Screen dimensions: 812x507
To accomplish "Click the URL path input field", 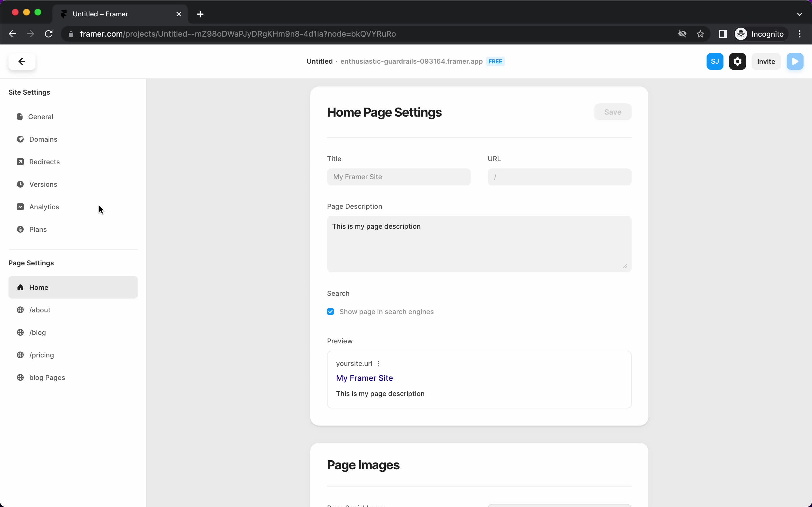I will click(x=559, y=176).
